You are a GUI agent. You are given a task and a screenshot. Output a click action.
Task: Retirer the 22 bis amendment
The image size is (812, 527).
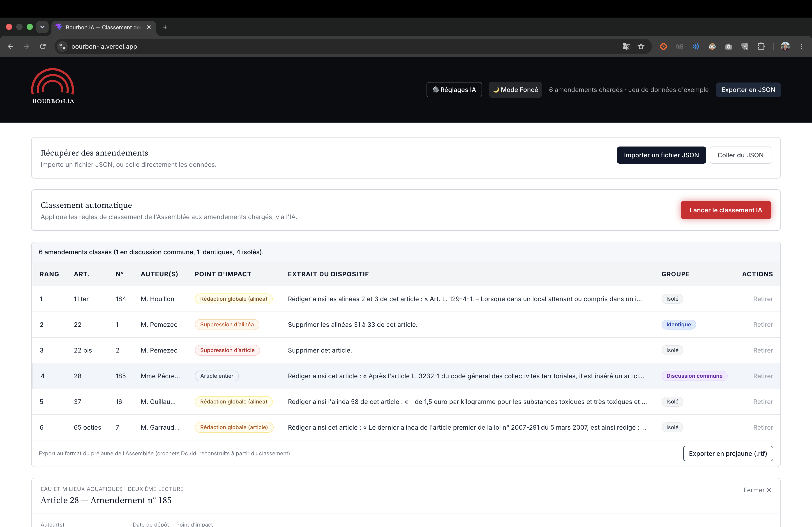click(763, 350)
